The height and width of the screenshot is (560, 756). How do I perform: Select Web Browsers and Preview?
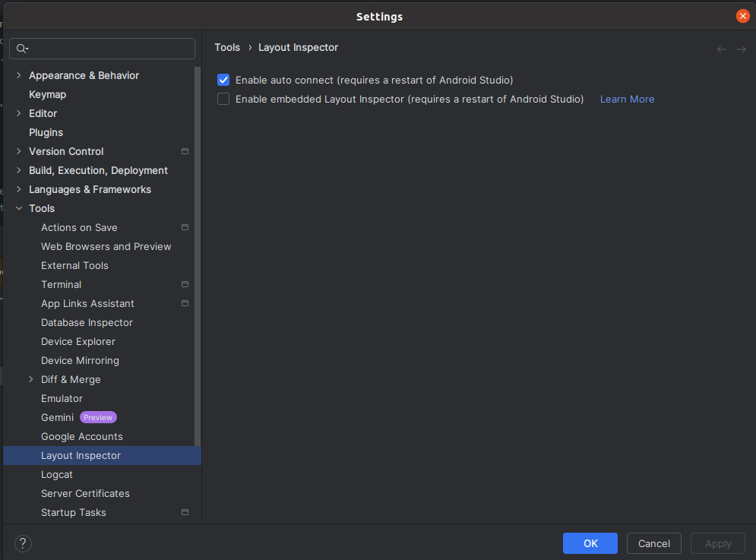[x=106, y=246]
